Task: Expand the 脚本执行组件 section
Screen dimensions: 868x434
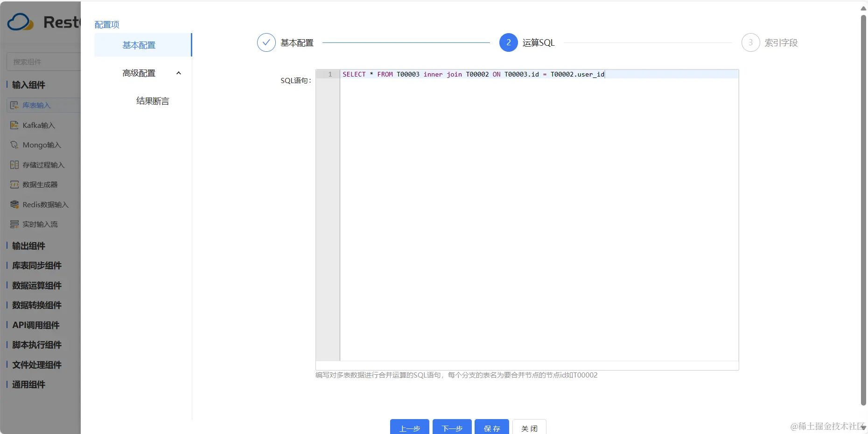Action: (36, 345)
